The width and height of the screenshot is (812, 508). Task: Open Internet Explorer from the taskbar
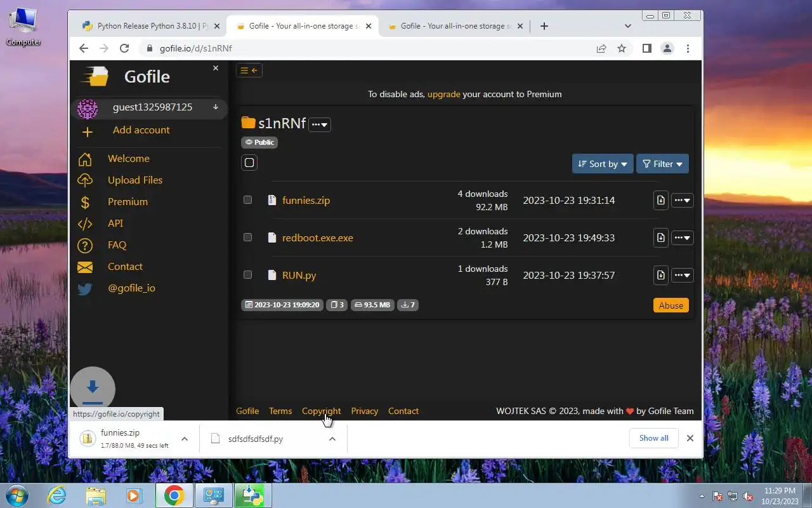coord(57,495)
